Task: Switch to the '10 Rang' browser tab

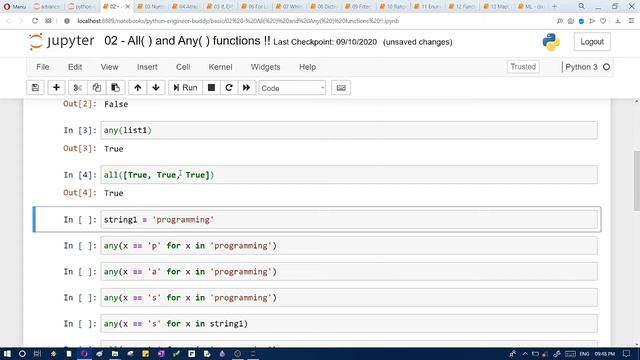Action: tap(393, 7)
